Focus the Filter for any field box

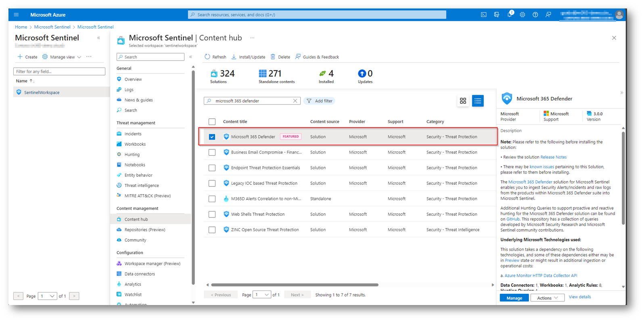click(x=59, y=71)
